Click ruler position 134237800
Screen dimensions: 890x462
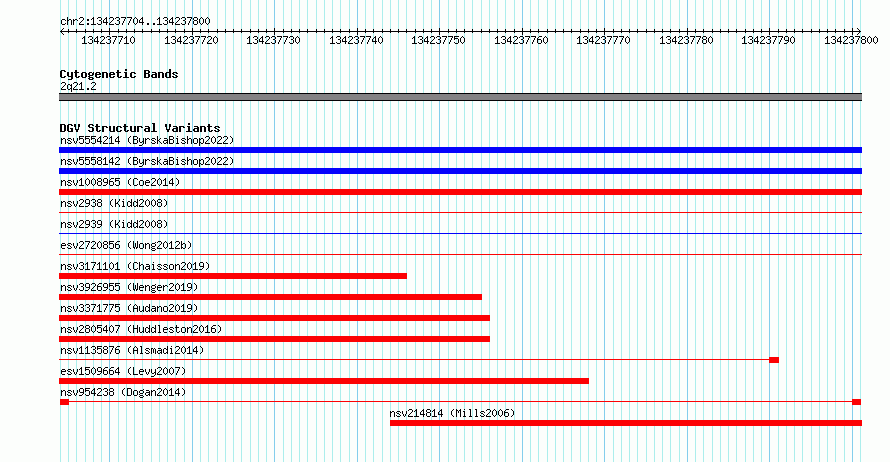[851, 40]
